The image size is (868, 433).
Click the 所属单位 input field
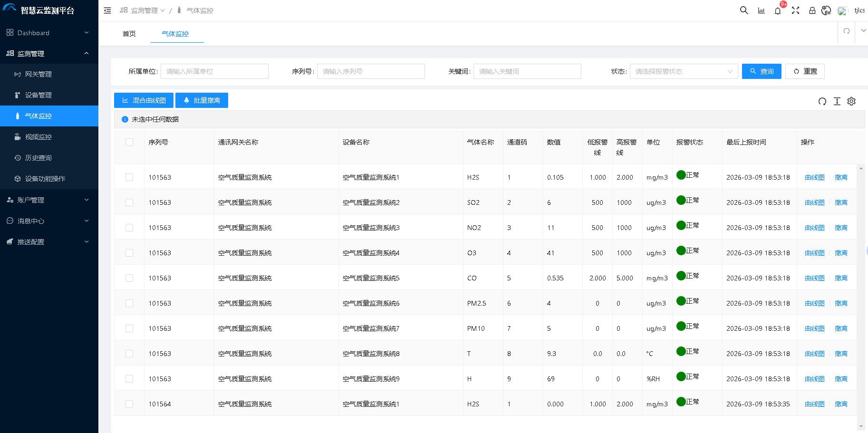(214, 71)
